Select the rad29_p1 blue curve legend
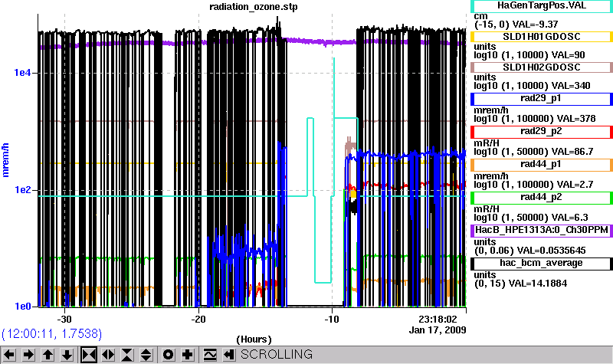This screenshot has height=364, width=613. pyautogui.click(x=542, y=99)
